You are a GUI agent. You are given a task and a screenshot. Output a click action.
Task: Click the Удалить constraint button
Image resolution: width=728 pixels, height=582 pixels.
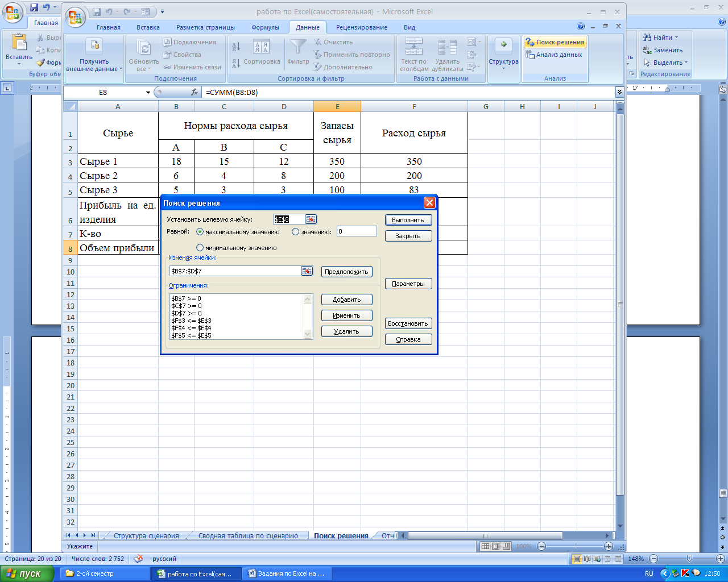pyautogui.click(x=346, y=331)
